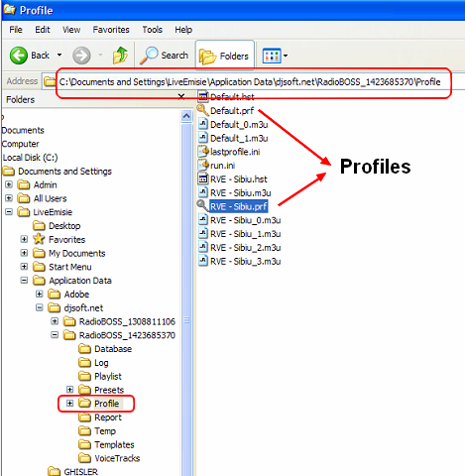The width and height of the screenshot is (465, 476).
Task: Click the folder tree scrollbar up arrow
Action: tap(186, 116)
